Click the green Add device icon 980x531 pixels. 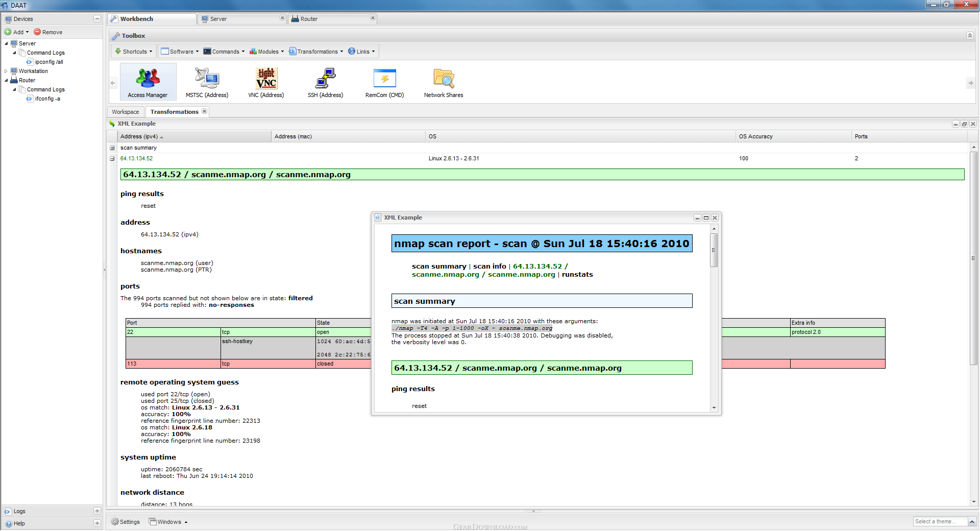tap(8, 32)
